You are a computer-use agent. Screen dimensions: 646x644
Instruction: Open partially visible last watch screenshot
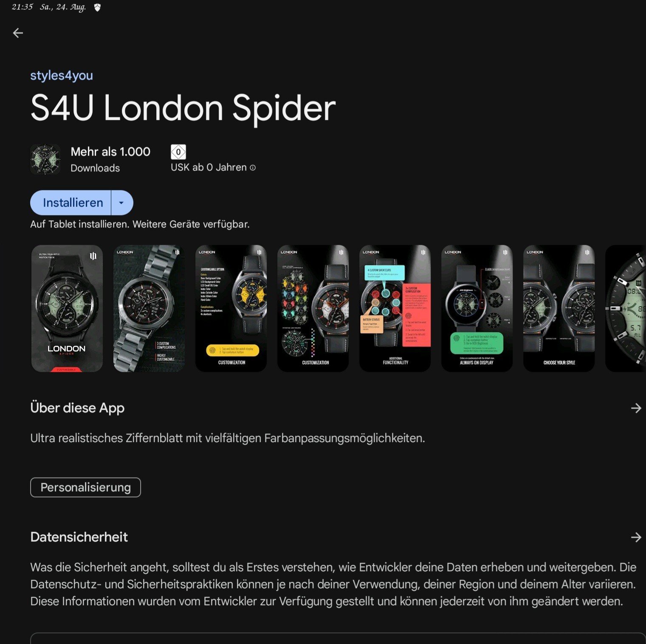click(626, 308)
